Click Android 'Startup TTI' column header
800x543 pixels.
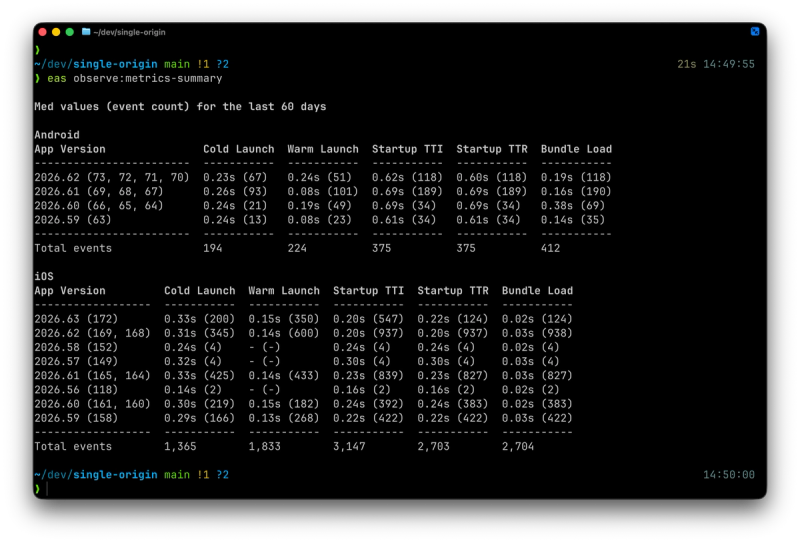[407, 150]
